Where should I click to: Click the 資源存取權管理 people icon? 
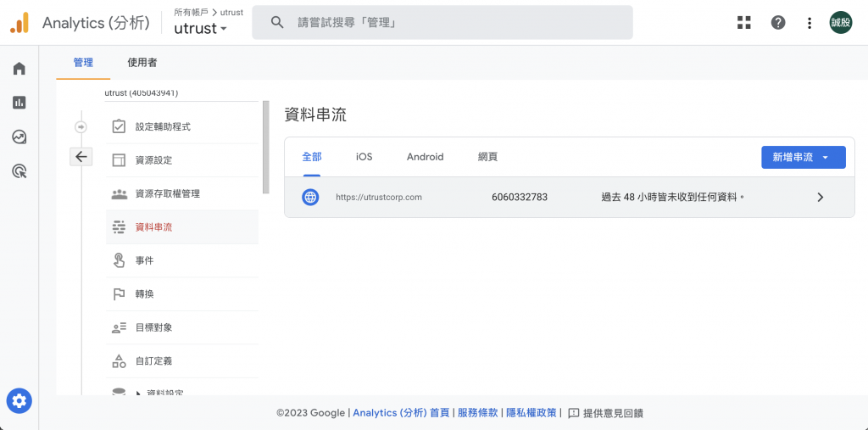(119, 194)
